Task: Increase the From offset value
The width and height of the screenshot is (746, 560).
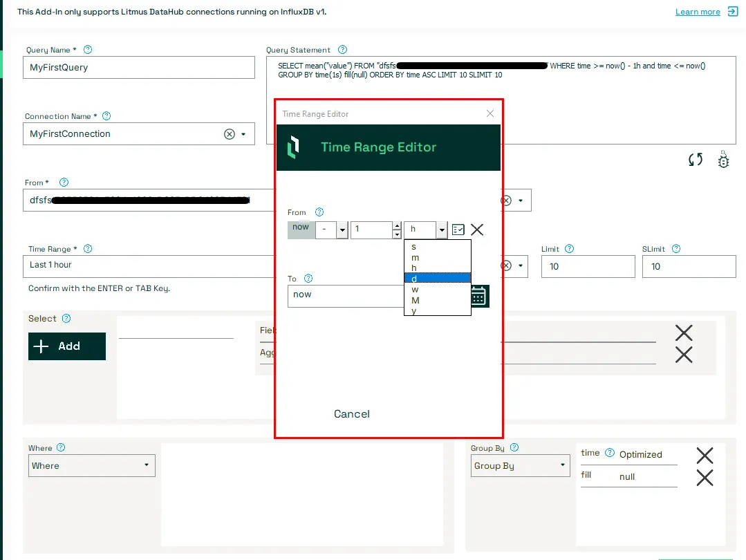Action: point(397,225)
